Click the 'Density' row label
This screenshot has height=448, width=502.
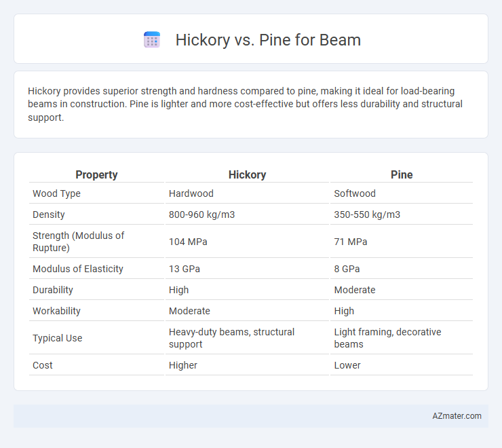49,214
